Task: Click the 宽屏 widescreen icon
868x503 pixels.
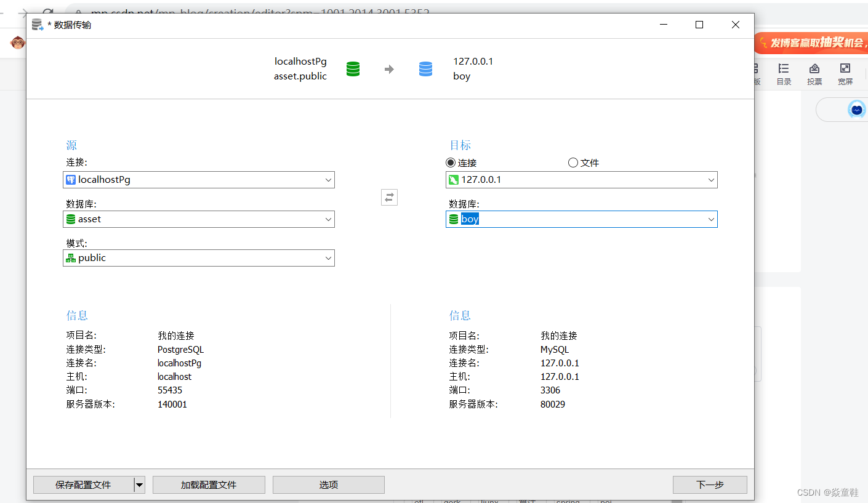Action: pyautogui.click(x=845, y=69)
